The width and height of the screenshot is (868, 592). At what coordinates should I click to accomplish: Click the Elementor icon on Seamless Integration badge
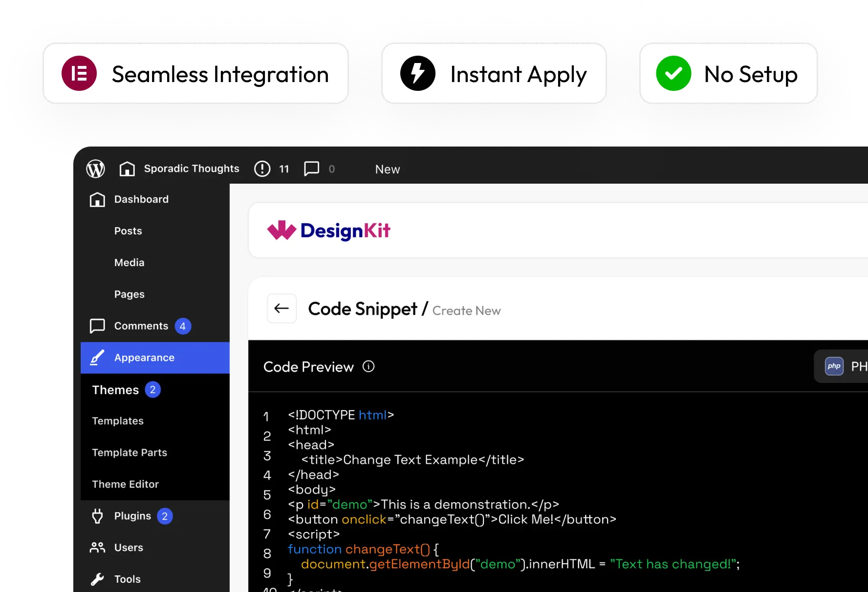pos(79,73)
